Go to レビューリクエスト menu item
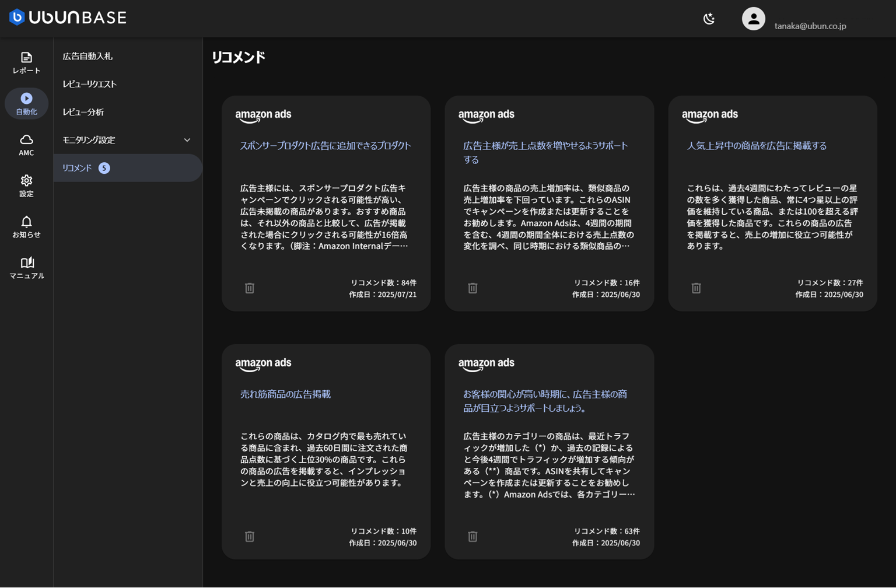Image resolution: width=896 pixels, height=588 pixels. pos(128,84)
